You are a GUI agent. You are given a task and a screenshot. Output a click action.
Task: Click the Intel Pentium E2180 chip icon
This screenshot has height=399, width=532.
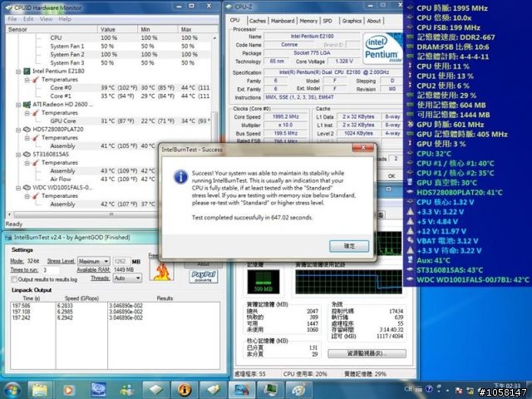(27, 71)
